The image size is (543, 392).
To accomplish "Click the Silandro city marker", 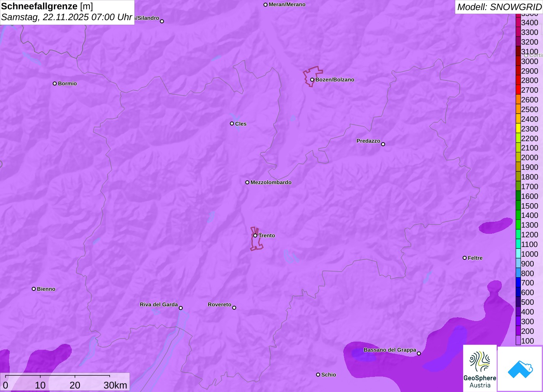I will pyautogui.click(x=162, y=21).
